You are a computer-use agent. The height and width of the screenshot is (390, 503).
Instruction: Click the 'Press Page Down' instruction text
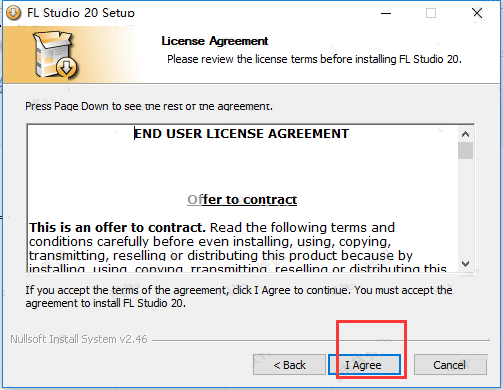pos(149,106)
